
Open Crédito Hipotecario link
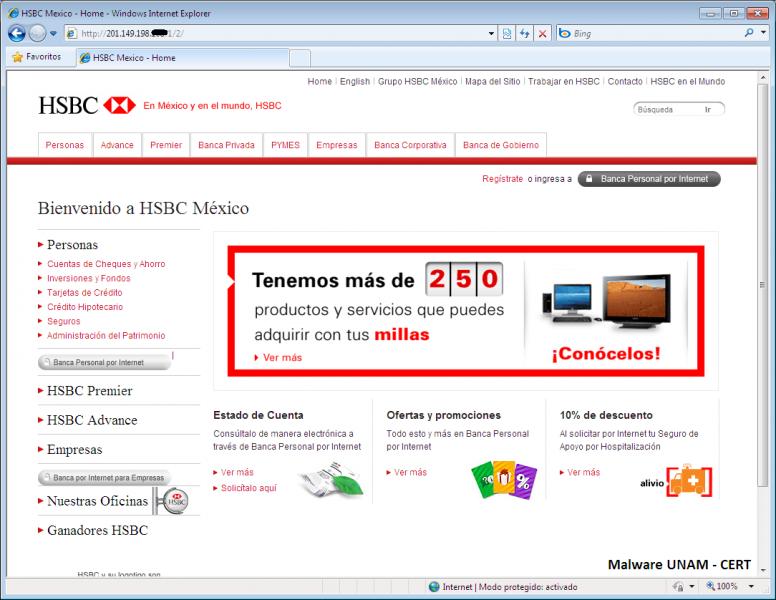pos(85,307)
